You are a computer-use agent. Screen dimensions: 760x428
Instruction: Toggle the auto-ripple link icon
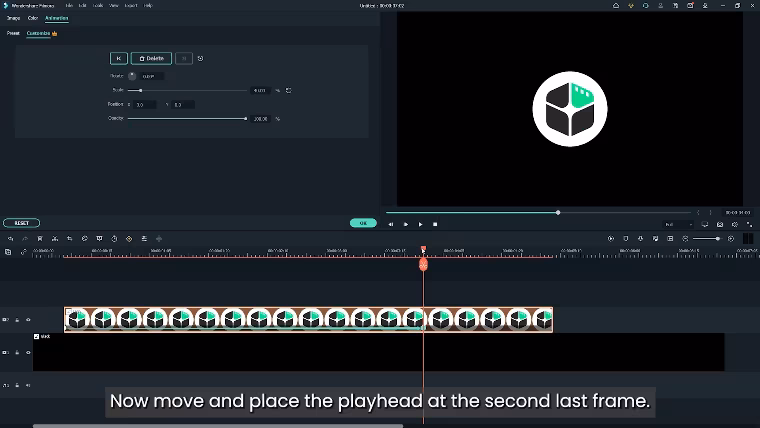click(23, 252)
